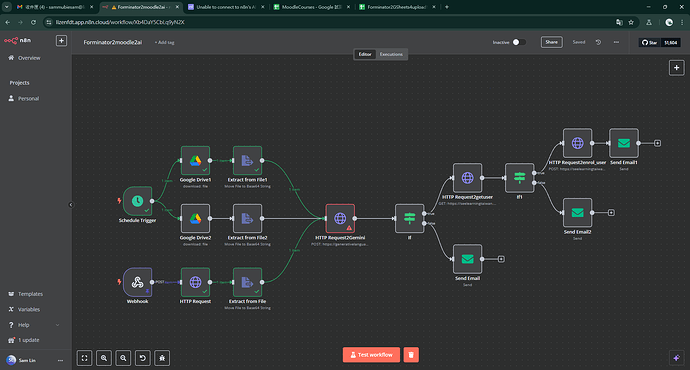This screenshot has height=370, width=690.
Task: Click the n8n logo
Action: pos(18,40)
